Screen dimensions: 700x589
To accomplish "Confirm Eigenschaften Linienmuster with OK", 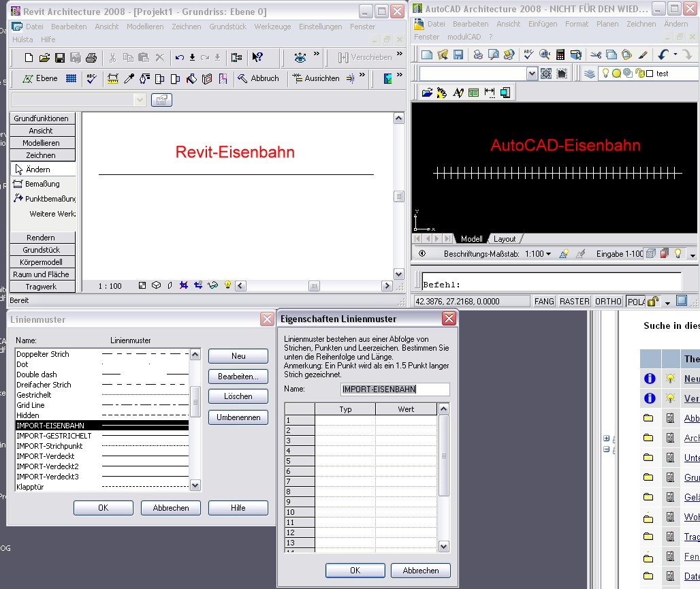I will pyautogui.click(x=355, y=570).
